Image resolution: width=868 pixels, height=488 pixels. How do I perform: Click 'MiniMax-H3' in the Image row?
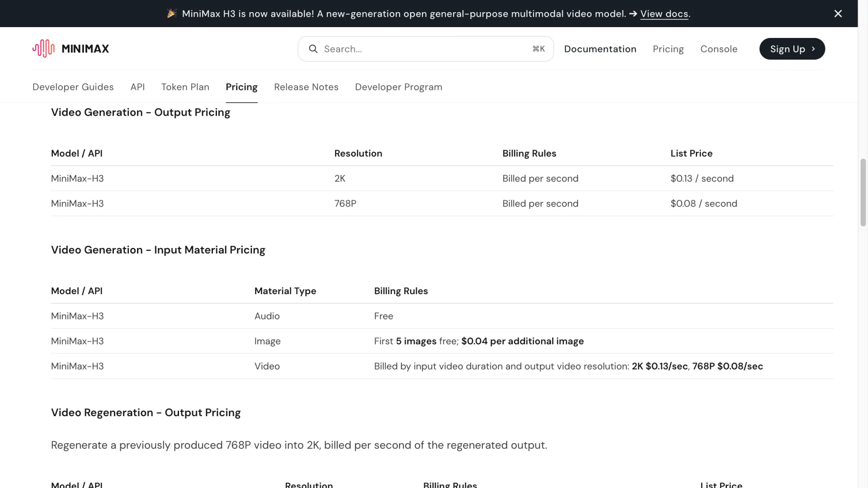77,341
